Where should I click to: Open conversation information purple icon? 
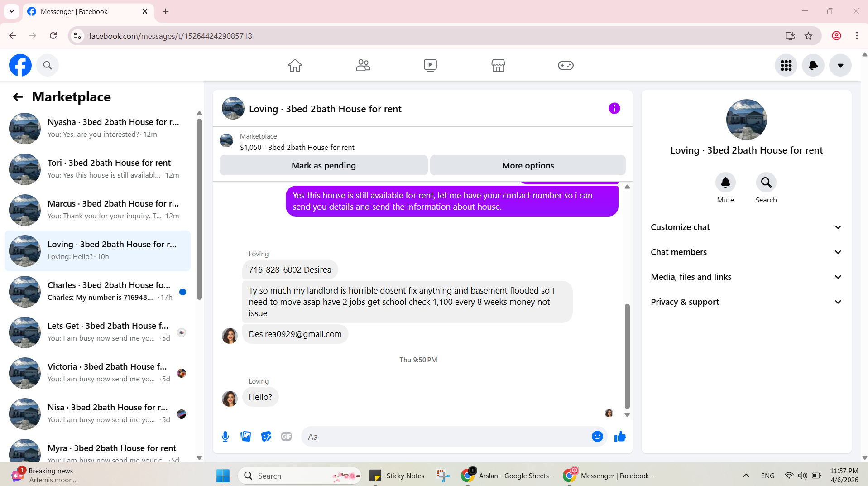pyautogui.click(x=614, y=108)
